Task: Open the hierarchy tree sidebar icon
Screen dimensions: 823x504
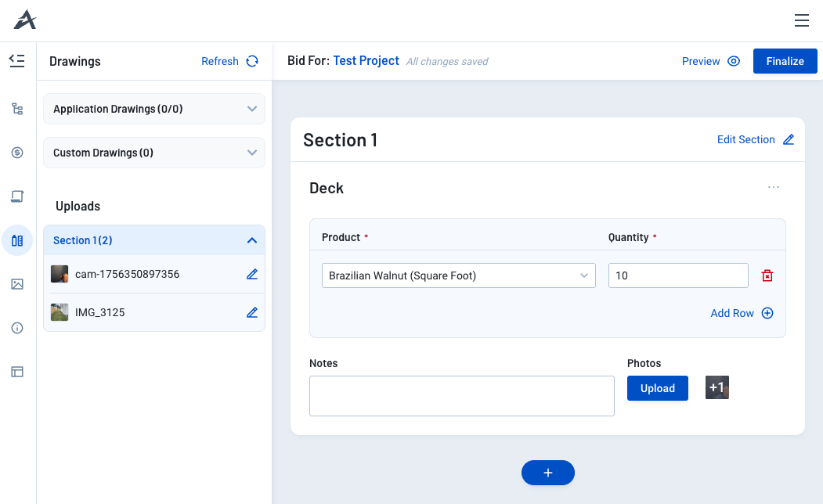Action: coord(17,109)
